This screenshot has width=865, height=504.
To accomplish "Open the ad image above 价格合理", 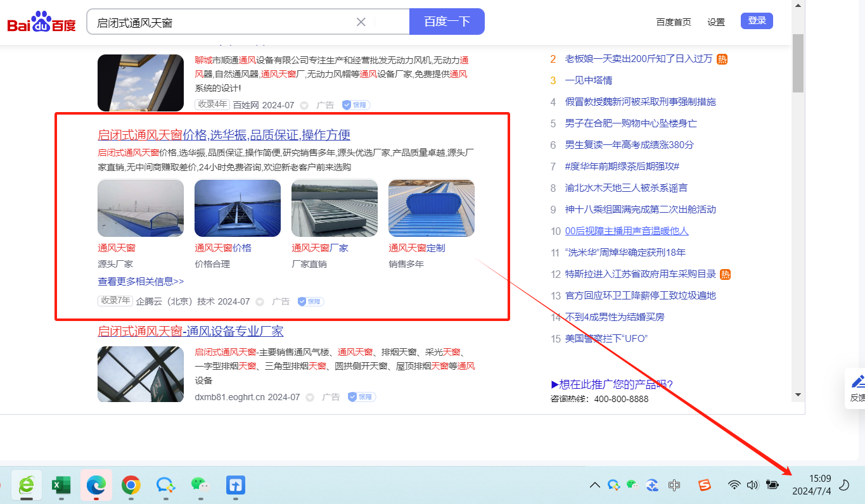I will tap(238, 208).
